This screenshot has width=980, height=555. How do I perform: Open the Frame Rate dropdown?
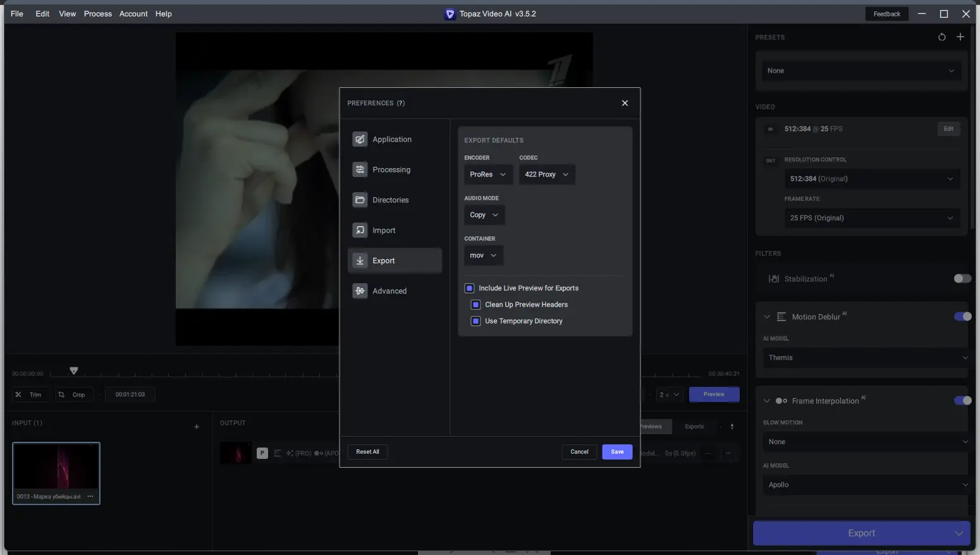(871, 217)
